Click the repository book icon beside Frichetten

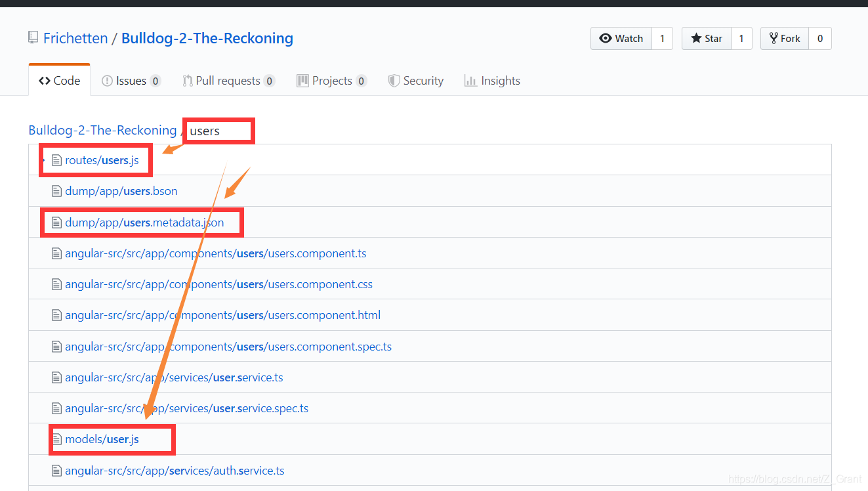pos(33,38)
